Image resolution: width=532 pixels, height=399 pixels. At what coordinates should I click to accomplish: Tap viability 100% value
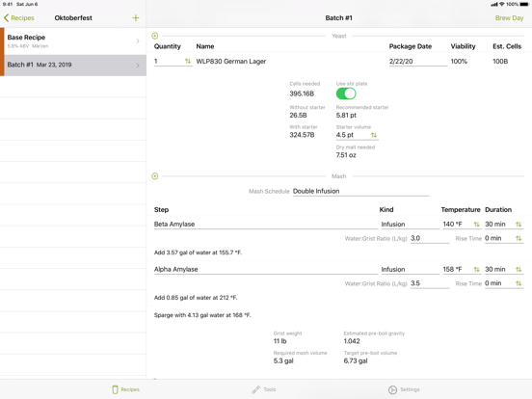coord(459,62)
